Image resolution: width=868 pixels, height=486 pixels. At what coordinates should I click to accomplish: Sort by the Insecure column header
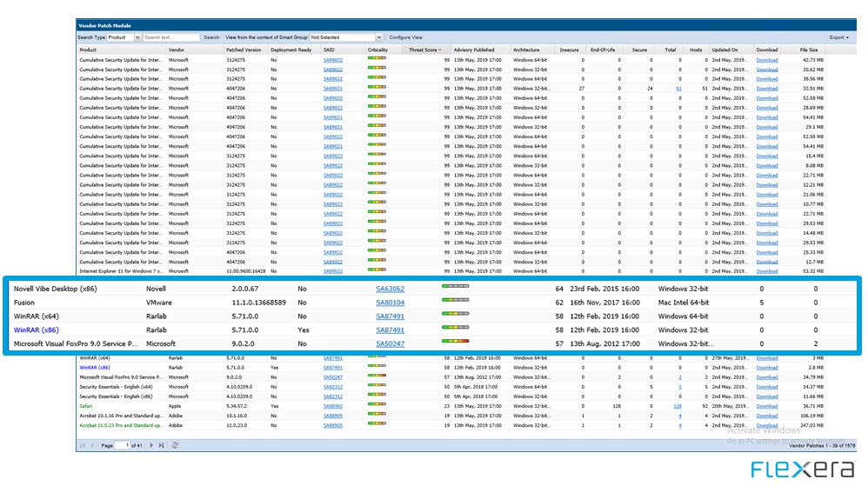(570, 50)
